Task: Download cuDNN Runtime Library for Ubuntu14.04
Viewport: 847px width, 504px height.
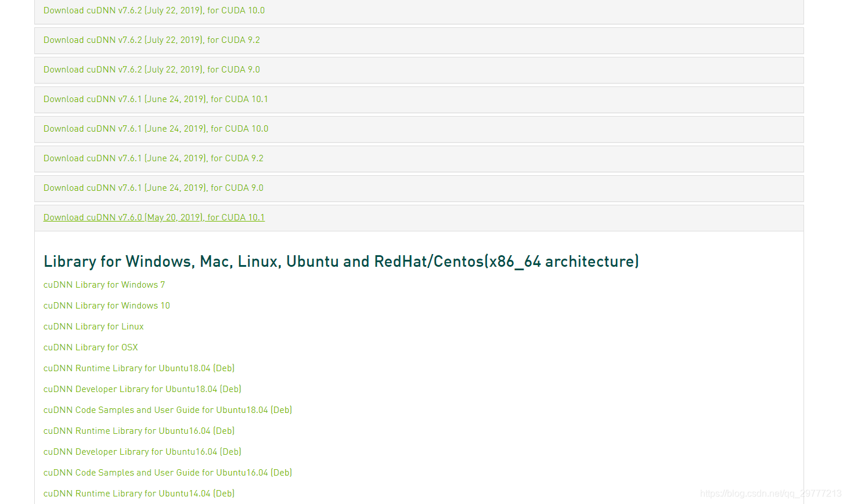Action: click(x=139, y=494)
